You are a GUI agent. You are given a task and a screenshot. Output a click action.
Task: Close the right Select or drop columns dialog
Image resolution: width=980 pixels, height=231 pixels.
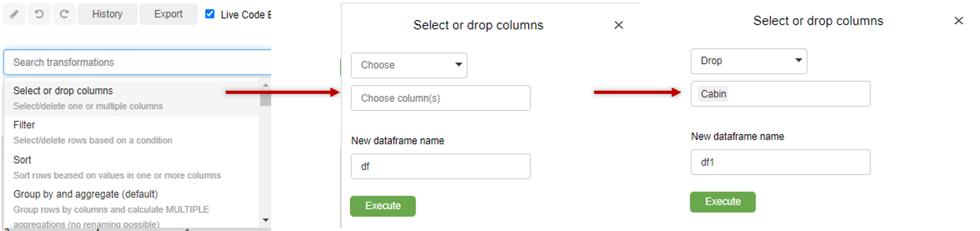tap(959, 21)
